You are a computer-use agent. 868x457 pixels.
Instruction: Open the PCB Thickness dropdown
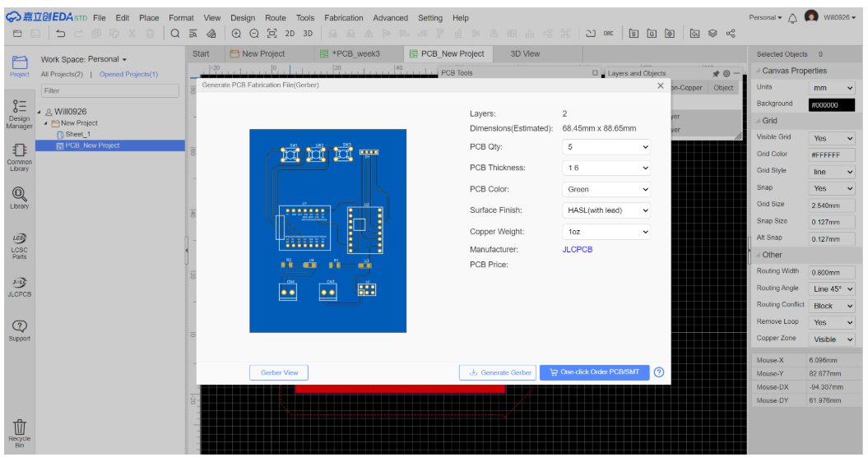tap(606, 168)
